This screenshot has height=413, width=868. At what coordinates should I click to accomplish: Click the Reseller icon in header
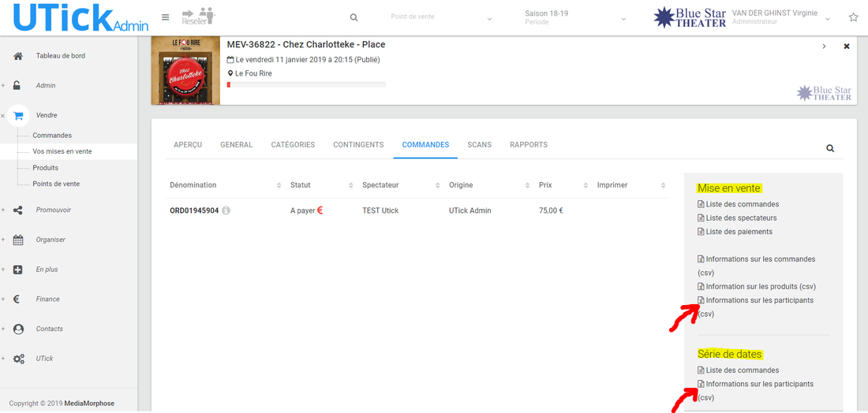click(x=198, y=17)
